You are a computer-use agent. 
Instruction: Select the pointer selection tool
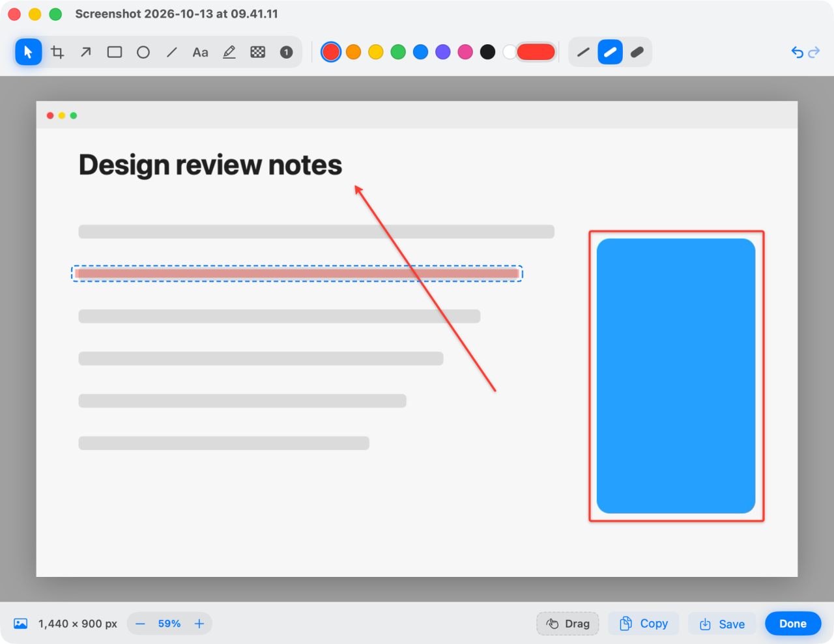click(29, 52)
